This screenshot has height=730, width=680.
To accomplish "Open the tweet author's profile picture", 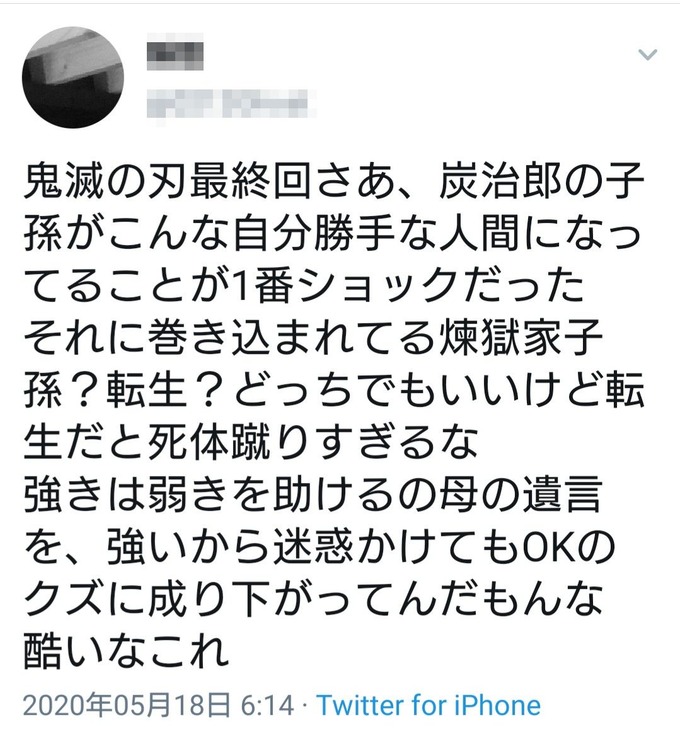I will click(73, 77).
